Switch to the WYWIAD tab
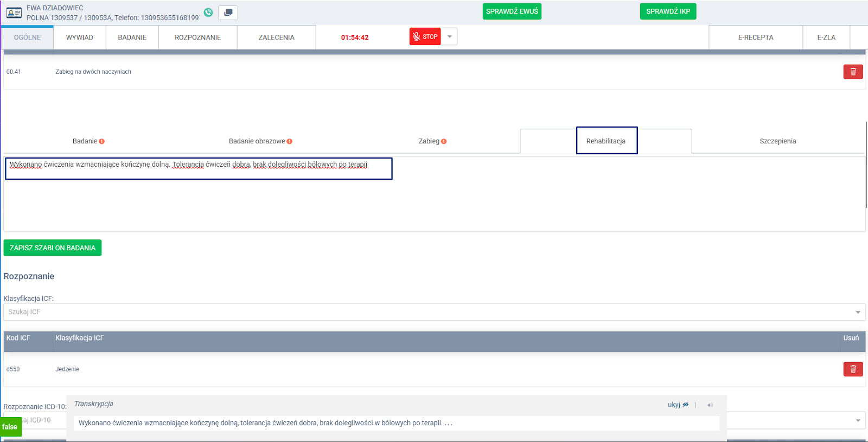The height and width of the screenshot is (442, 868). [x=80, y=37]
